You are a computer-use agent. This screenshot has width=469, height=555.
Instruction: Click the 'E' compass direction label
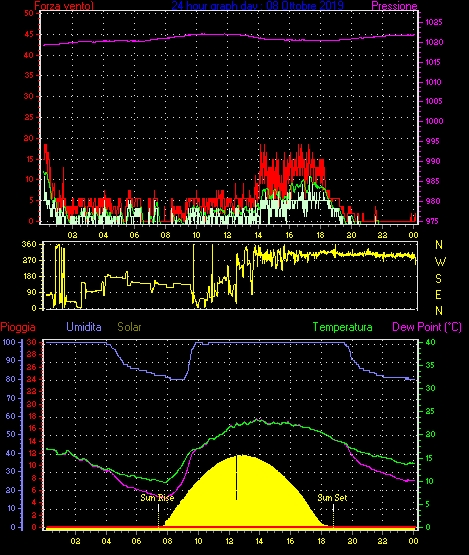pyautogui.click(x=439, y=295)
